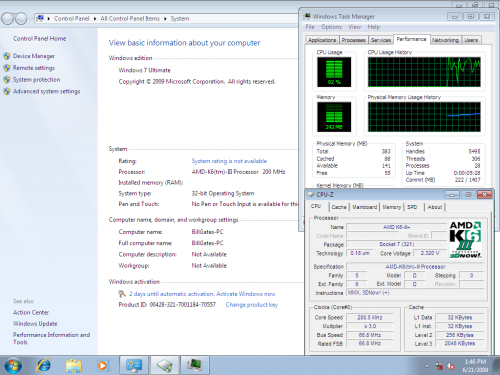Switch to Applications tab in Task Manager

pyautogui.click(x=322, y=40)
